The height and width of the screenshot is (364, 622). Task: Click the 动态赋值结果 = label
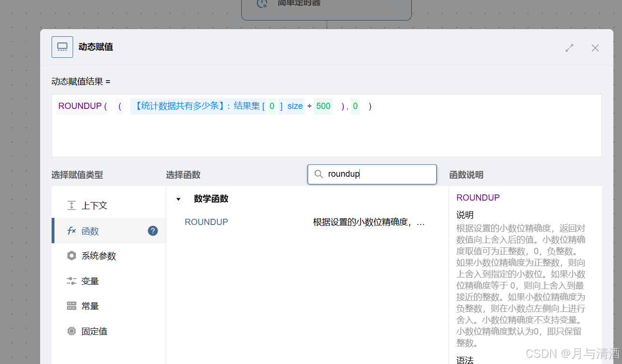[x=81, y=82]
